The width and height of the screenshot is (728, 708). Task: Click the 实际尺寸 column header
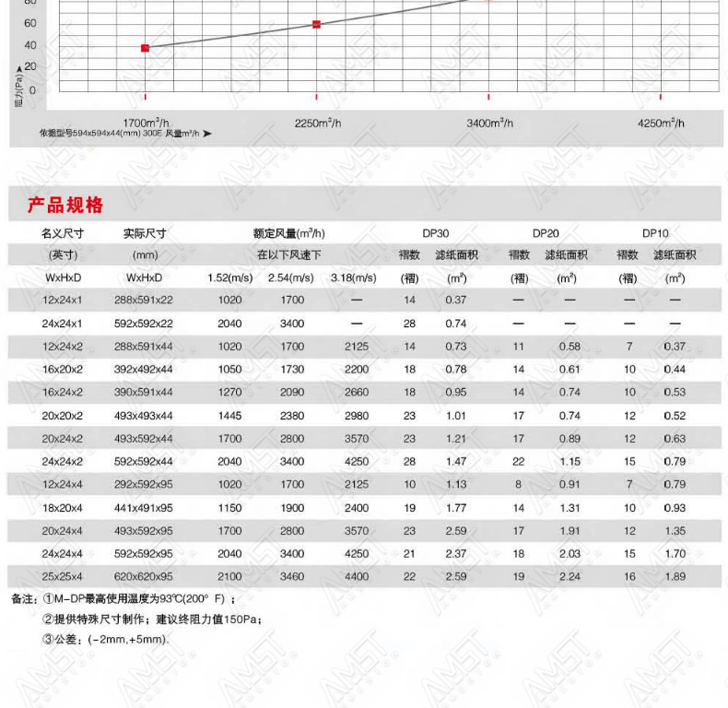pyautogui.click(x=145, y=233)
